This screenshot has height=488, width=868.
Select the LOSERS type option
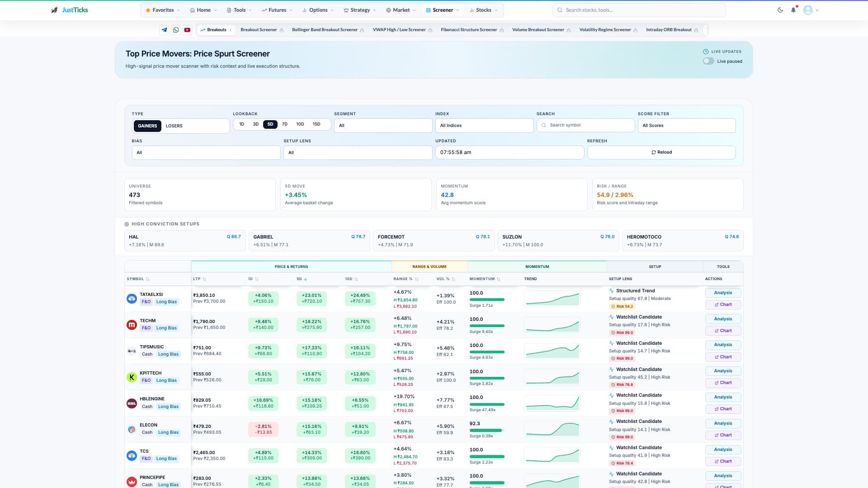[174, 126]
